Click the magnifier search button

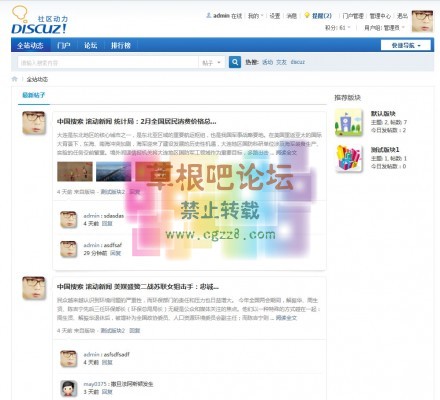235,62
